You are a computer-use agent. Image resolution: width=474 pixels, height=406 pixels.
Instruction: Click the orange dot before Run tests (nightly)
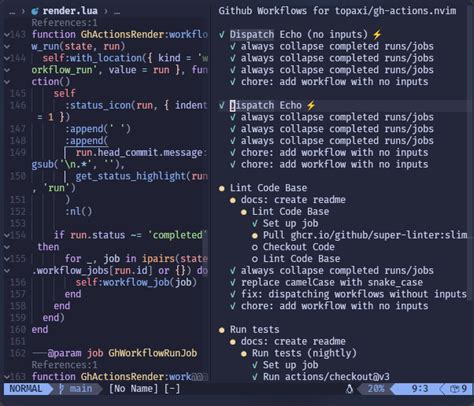(x=244, y=354)
